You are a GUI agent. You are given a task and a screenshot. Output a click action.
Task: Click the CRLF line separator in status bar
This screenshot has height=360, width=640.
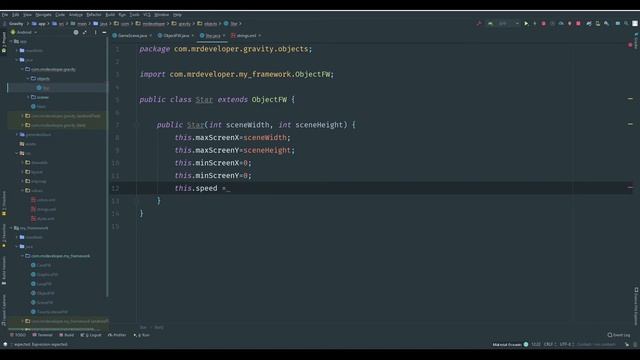tap(549, 345)
